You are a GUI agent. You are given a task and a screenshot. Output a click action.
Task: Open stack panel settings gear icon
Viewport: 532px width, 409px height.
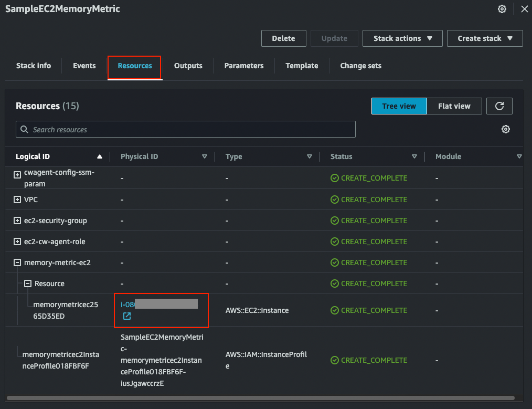[x=502, y=9]
